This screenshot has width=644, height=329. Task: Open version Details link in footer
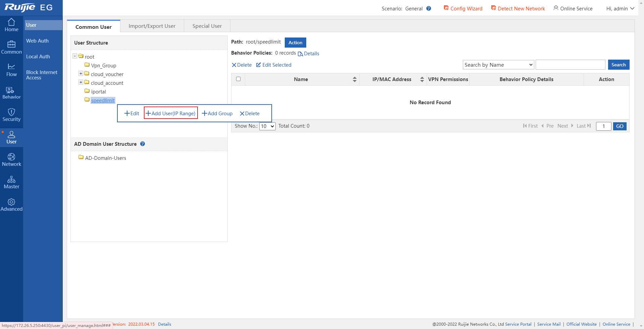pos(165,324)
